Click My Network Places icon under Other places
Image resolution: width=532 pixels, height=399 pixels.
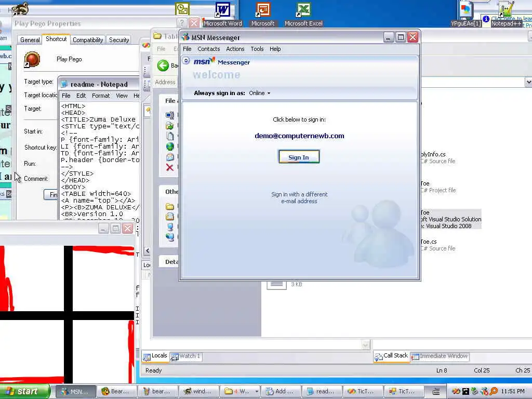pos(170,237)
